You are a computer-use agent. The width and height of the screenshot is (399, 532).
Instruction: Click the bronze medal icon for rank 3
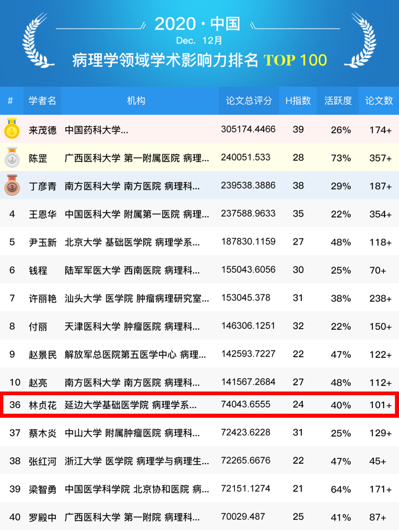12,185
